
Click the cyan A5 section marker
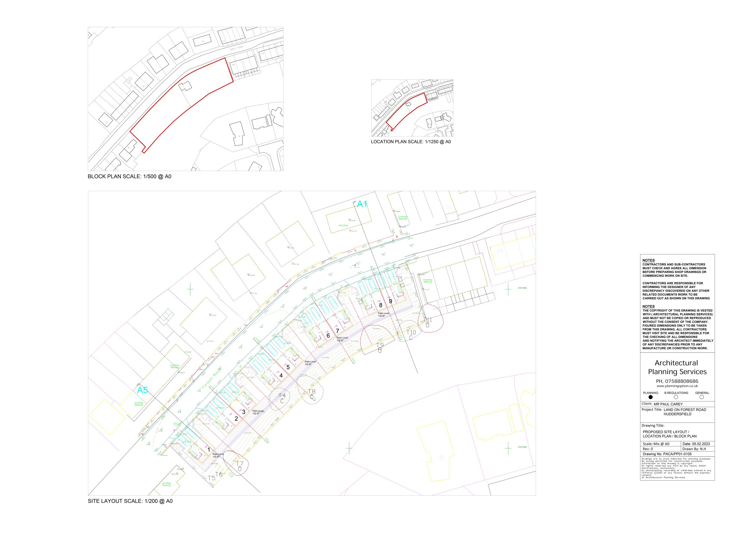coord(142,390)
